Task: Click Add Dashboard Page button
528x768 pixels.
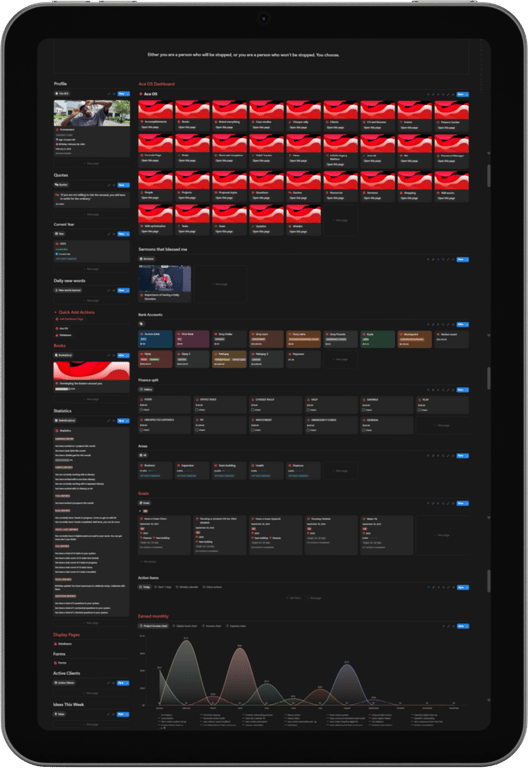Action: click(x=69, y=319)
